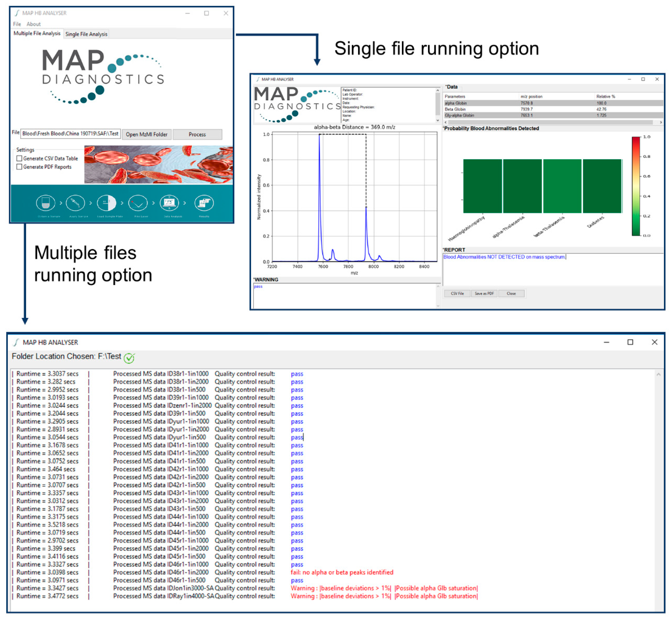The width and height of the screenshot is (672, 617).
Task: Open the File menu
Action: pos(17,24)
